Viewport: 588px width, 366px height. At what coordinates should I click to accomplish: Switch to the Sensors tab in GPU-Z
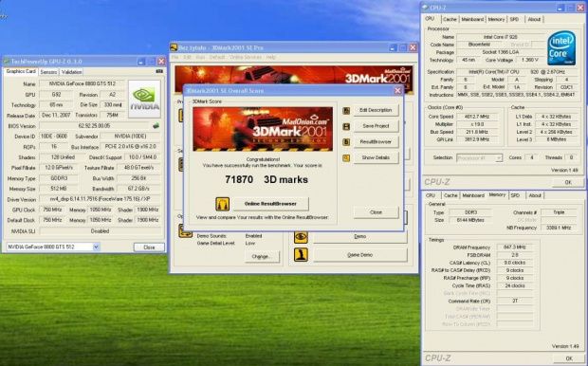[x=48, y=72]
